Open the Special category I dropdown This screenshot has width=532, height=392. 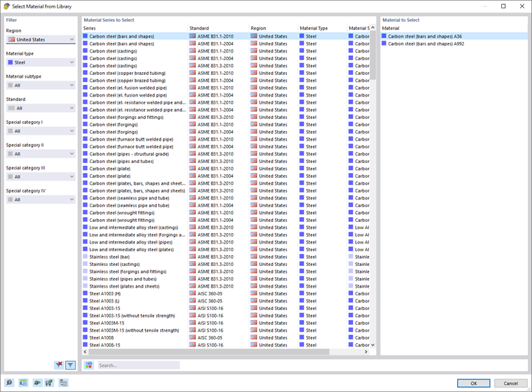click(x=41, y=131)
